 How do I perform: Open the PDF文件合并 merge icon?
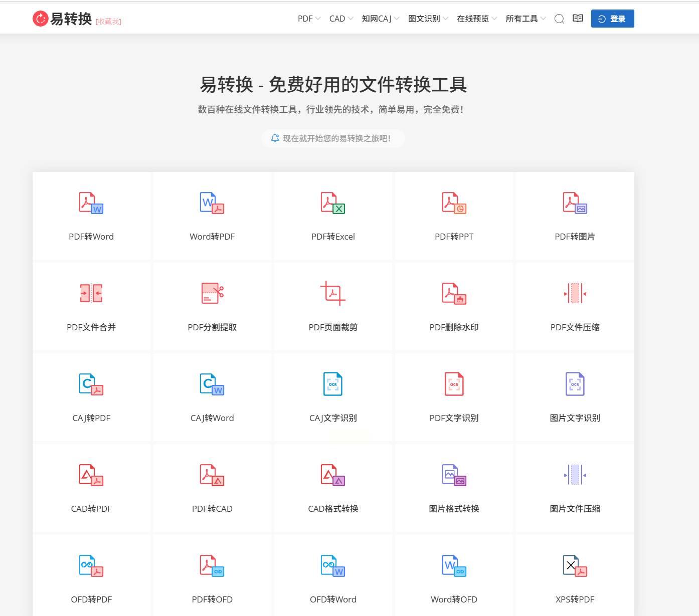(x=91, y=293)
